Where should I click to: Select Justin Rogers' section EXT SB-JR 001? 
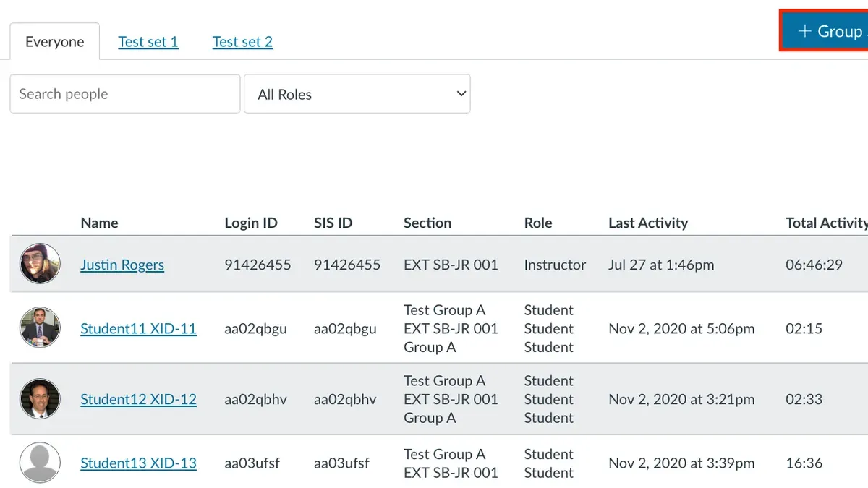tap(451, 265)
